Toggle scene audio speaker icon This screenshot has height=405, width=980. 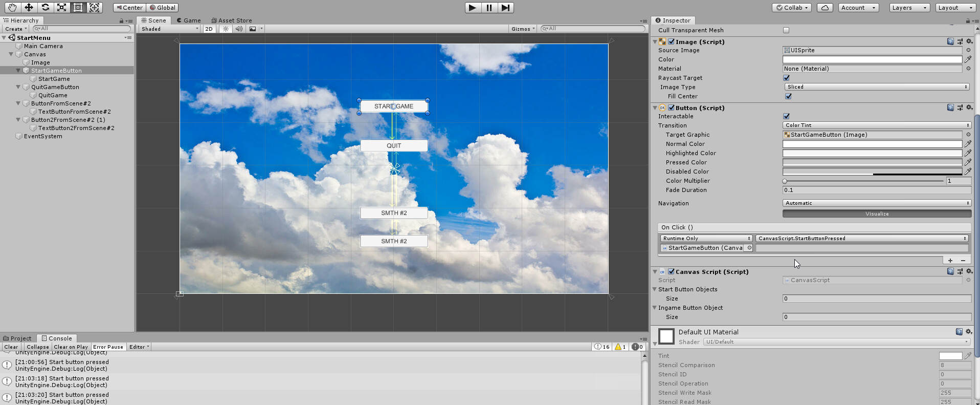(239, 29)
